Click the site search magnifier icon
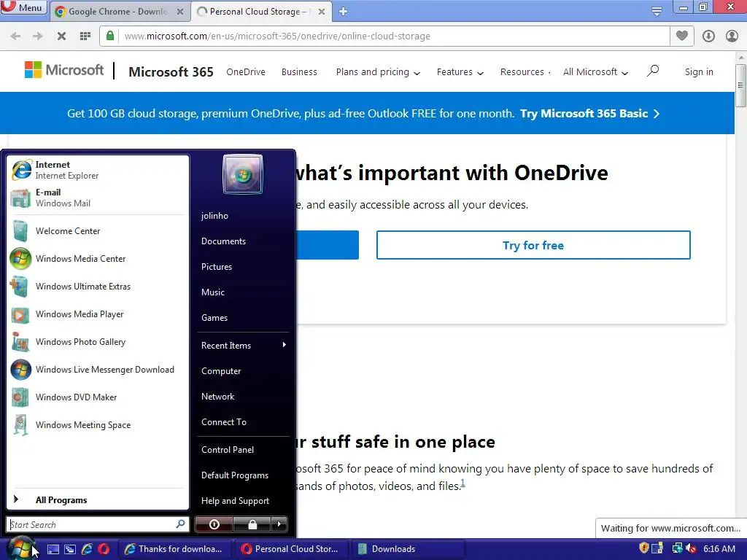 pos(653,71)
